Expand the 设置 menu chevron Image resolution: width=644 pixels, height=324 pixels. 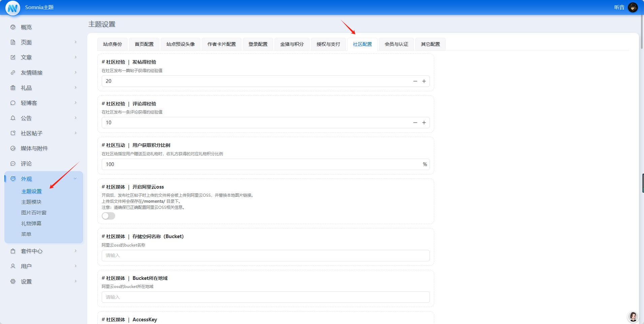click(75, 281)
